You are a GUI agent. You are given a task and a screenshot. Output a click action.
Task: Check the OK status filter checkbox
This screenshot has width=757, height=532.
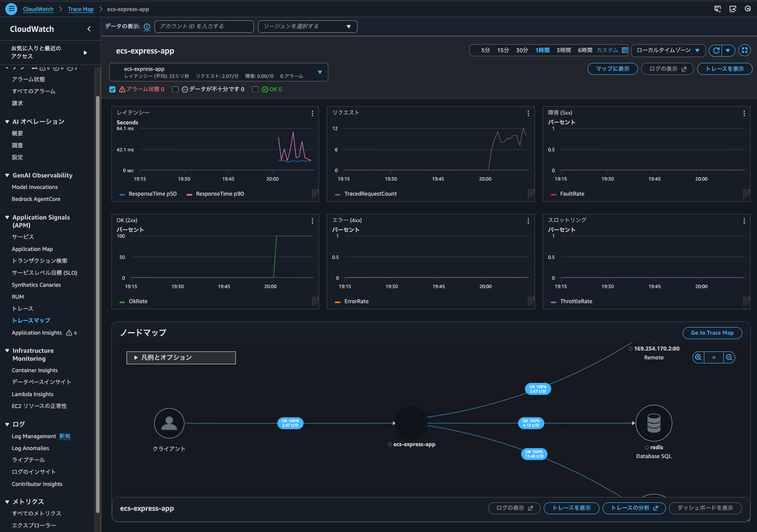point(255,89)
